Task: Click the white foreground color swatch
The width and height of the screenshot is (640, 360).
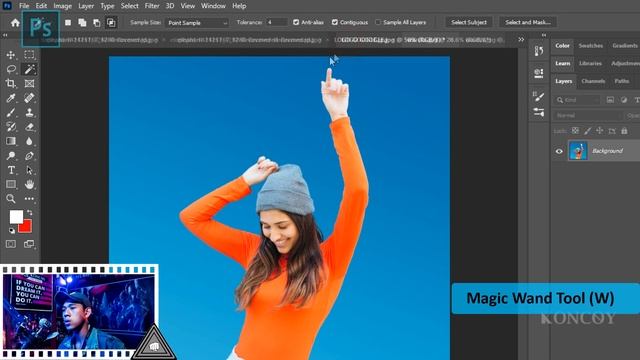Action: point(16,217)
